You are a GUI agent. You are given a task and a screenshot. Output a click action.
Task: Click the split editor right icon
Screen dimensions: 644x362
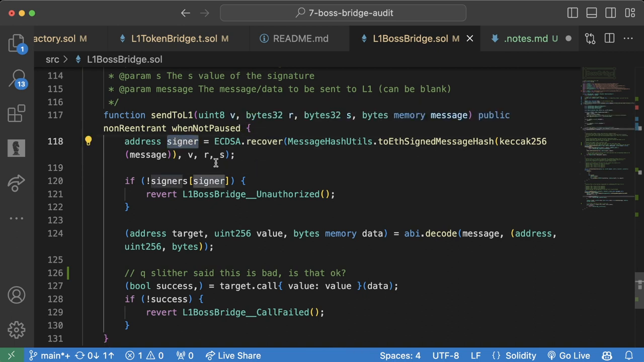click(609, 38)
